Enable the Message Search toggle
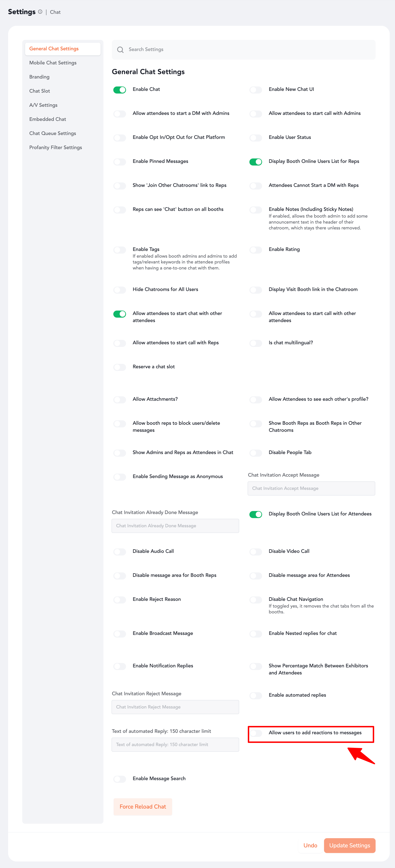 pyautogui.click(x=120, y=779)
